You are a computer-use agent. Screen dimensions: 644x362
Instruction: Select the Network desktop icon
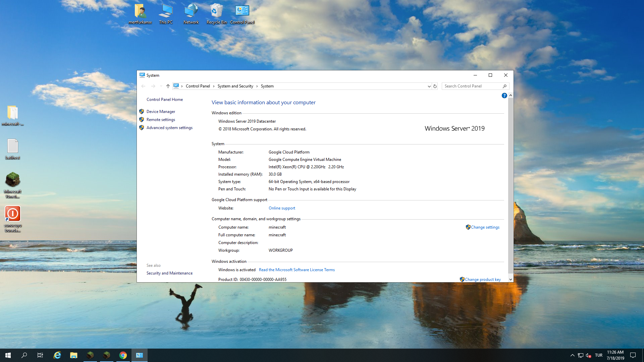click(191, 14)
